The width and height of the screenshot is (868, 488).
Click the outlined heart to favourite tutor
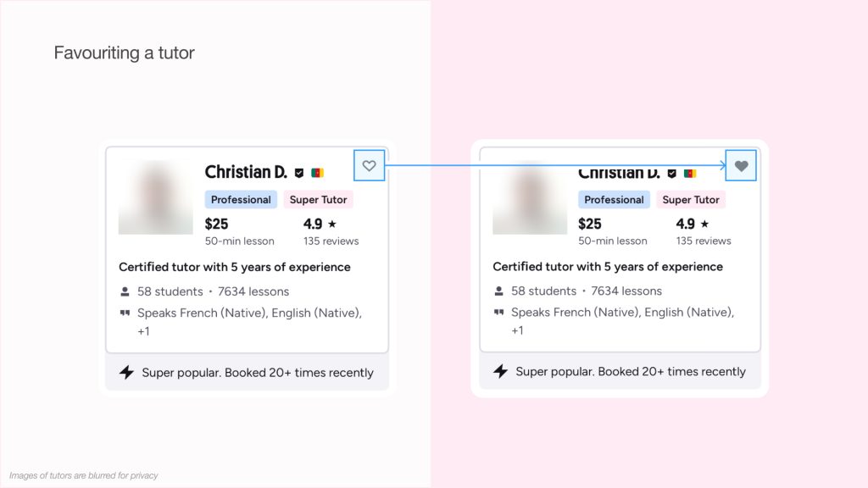click(x=369, y=165)
